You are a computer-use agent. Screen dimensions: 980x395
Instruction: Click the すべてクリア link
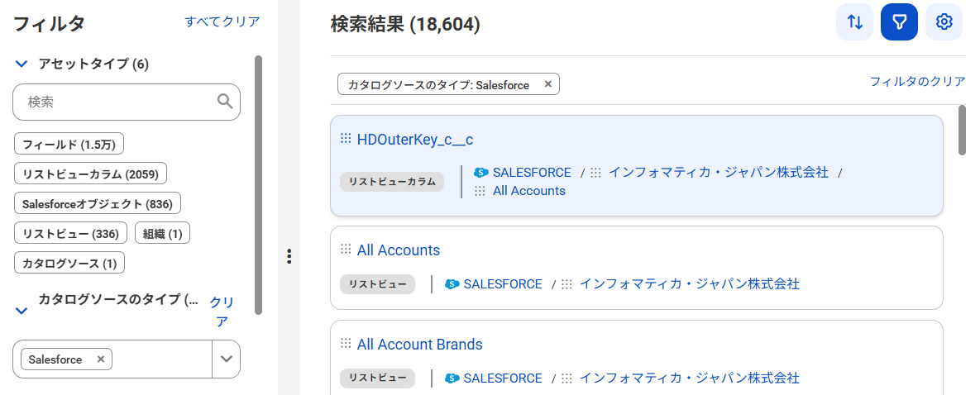click(x=222, y=21)
